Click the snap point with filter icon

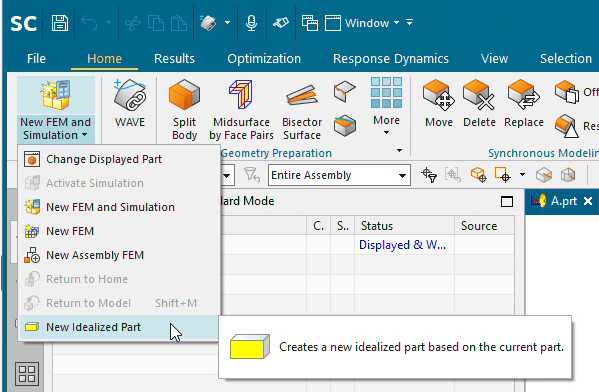pyautogui.click(x=429, y=175)
